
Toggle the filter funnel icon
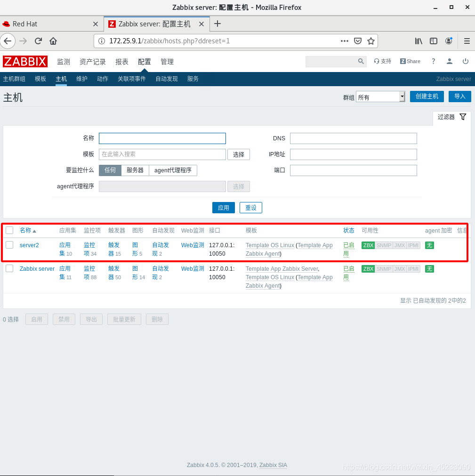pos(463,117)
